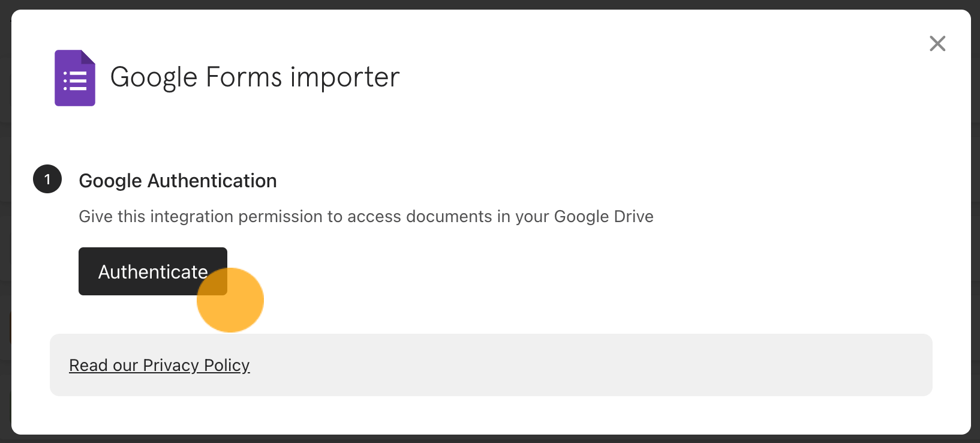The height and width of the screenshot is (443, 980).
Task: Click the black circle marked 1
Action: [x=47, y=179]
